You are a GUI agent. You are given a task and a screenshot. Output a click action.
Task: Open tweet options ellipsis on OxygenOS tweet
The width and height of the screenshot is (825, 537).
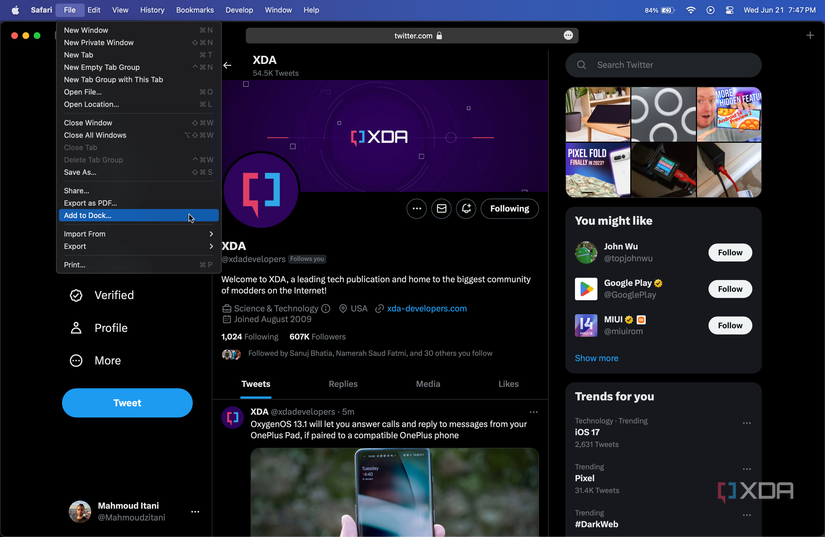pos(534,412)
